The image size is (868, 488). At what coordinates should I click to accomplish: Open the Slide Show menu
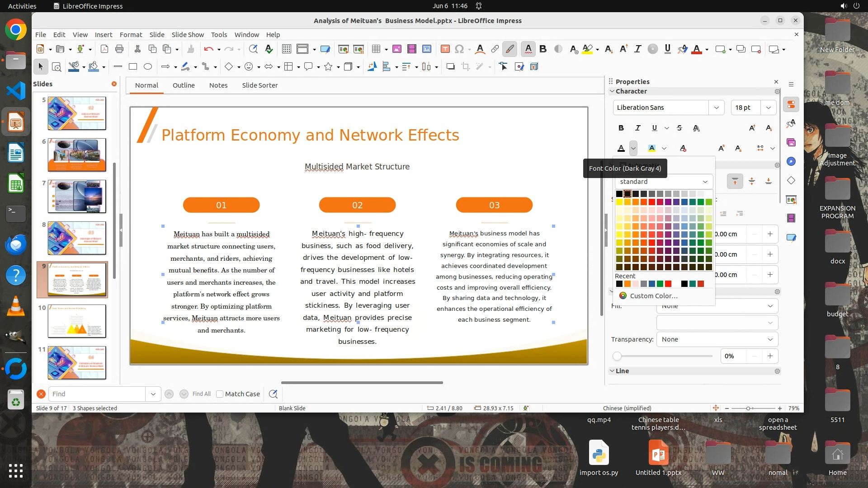tap(188, 35)
